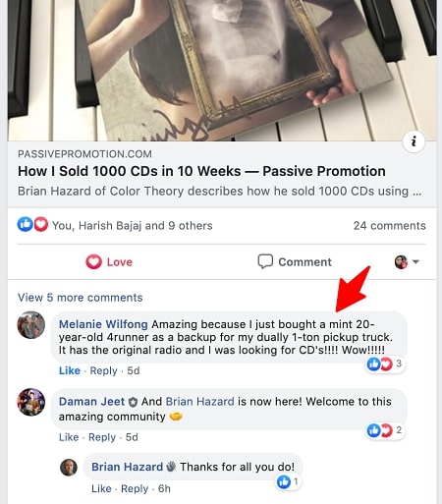This screenshot has width=442, height=504.
Task: Open the post's like and love reaction icons
Action: coord(32,225)
